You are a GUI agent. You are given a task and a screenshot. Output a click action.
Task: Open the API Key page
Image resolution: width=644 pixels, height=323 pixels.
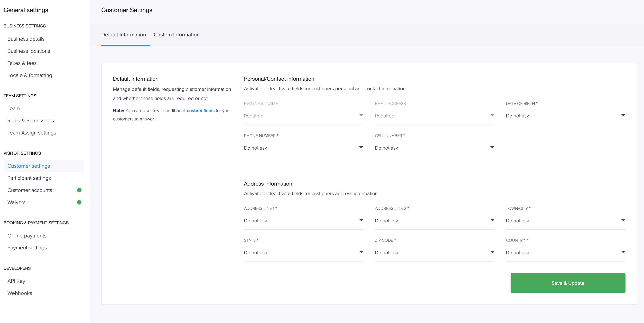pyautogui.click(x=16, y=281)
